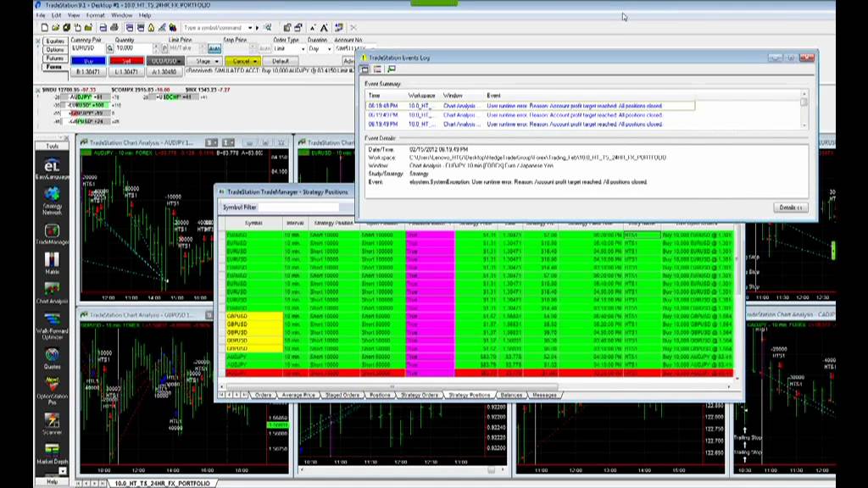Click the Type a symbol/command field
Screen dimensions: 868x488
tap(214, 28)
